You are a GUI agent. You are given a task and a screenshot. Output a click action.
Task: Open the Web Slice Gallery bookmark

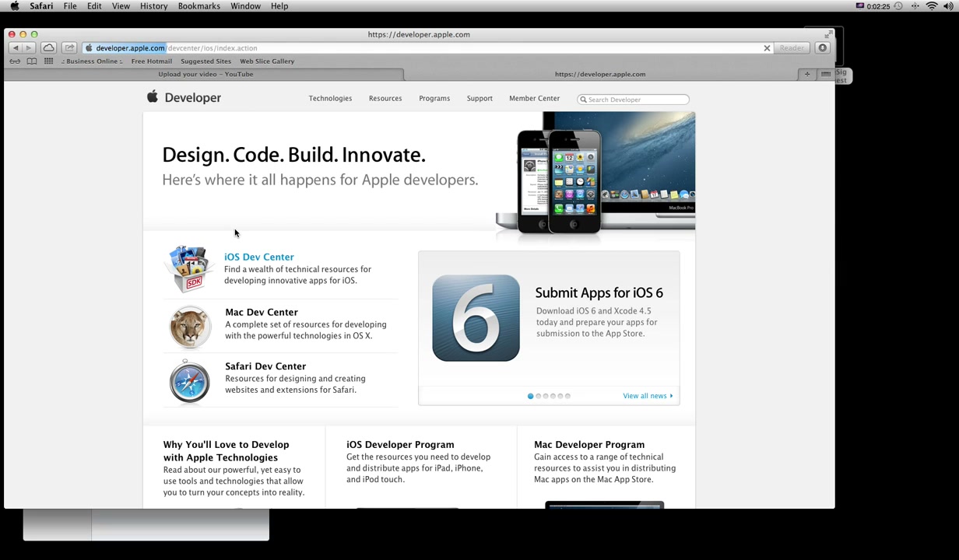point(267,61)
